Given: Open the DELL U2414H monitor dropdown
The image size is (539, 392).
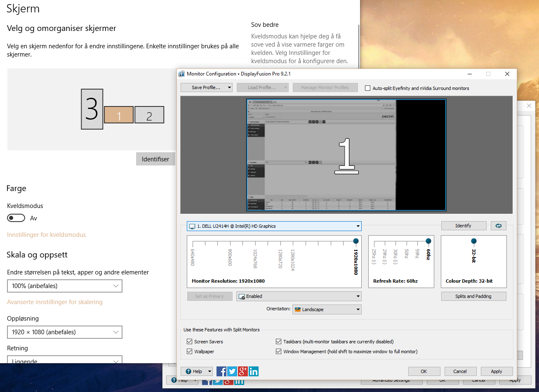Looking at the screenshot, I should click(x=274, y=226).
